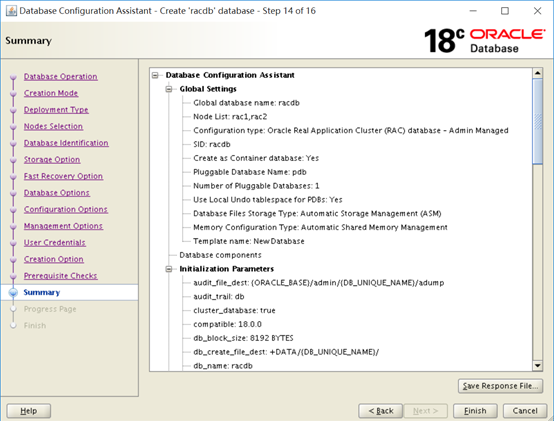
Task: Click the Java application icon in title bar
Action: point(11,11)
